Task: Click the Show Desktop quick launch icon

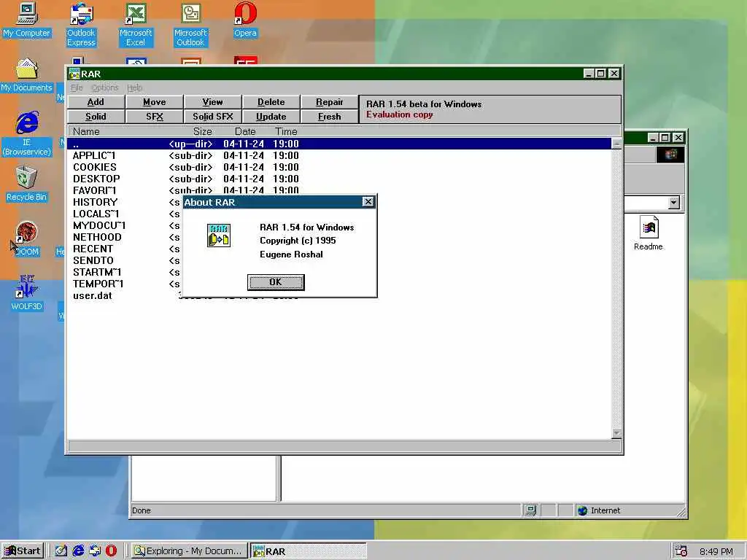Action: 61,551
